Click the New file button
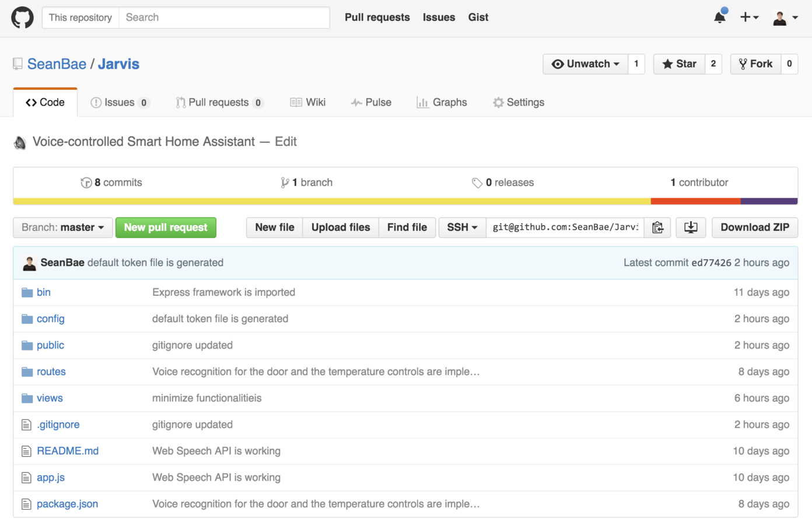Image resolution: width=812 pixels, height=525 pixels. coord(275,228)
